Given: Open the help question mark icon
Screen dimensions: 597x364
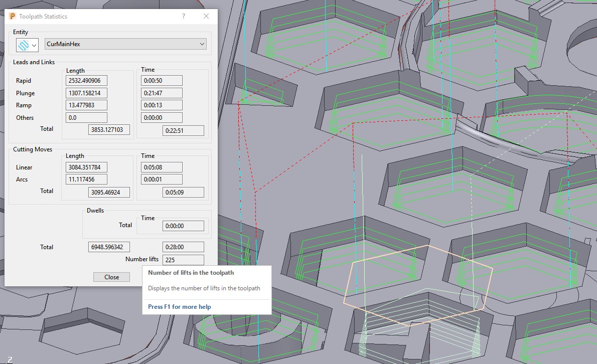Looking at the screenshot, I should (184, 16).
